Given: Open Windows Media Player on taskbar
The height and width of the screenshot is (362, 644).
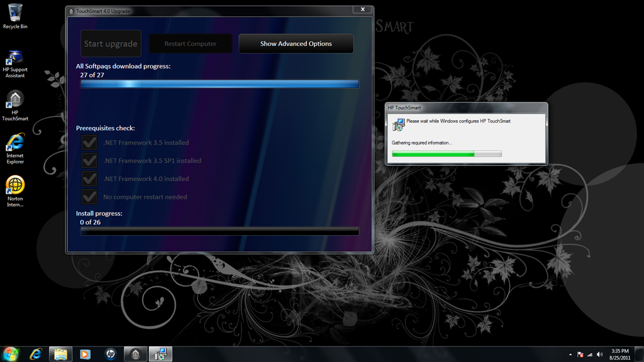Looking at the screenshot, I should tap(85, 354).
